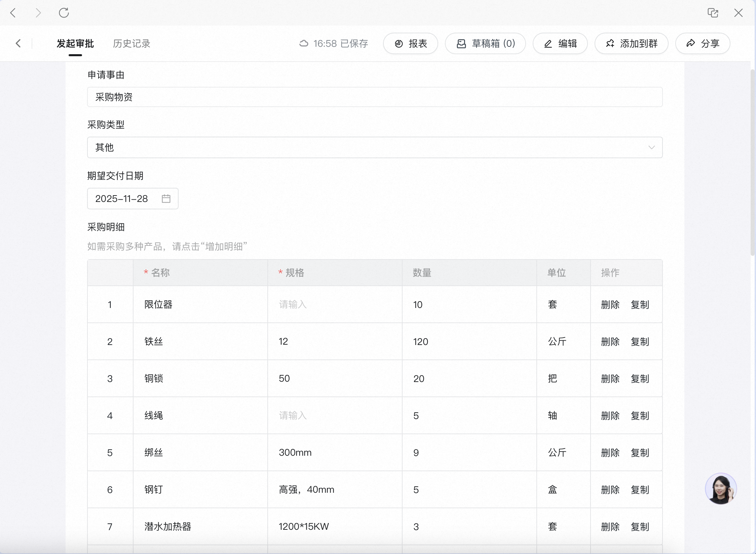The image size is (756, 554).
Task: Click the cloud saved status icon
Action: click(x=304, y=43)
